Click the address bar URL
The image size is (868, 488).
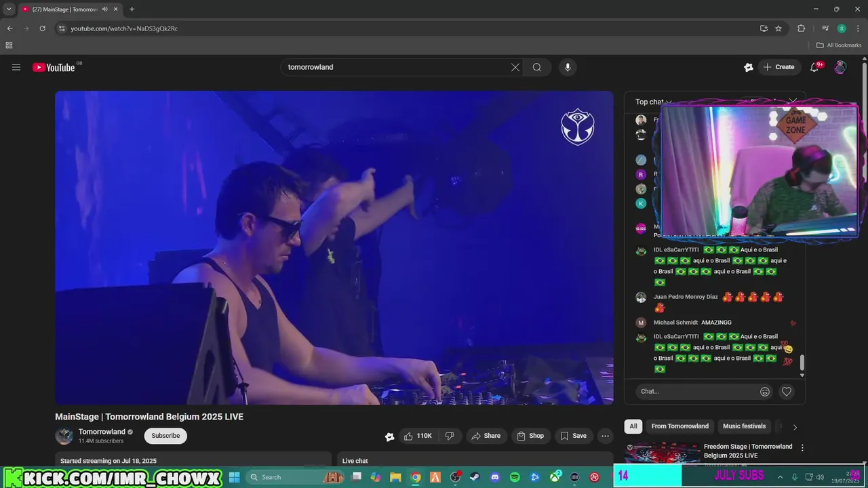pyautogui.click(x=124, y=28)
